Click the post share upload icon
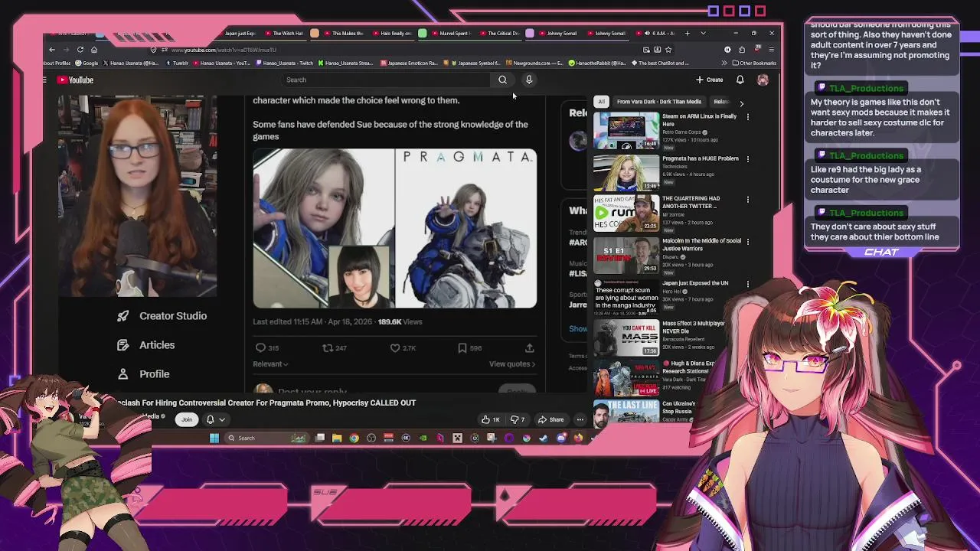Viewport: 980px width, 551px height. pyautogui.click(x=529, y=348)
